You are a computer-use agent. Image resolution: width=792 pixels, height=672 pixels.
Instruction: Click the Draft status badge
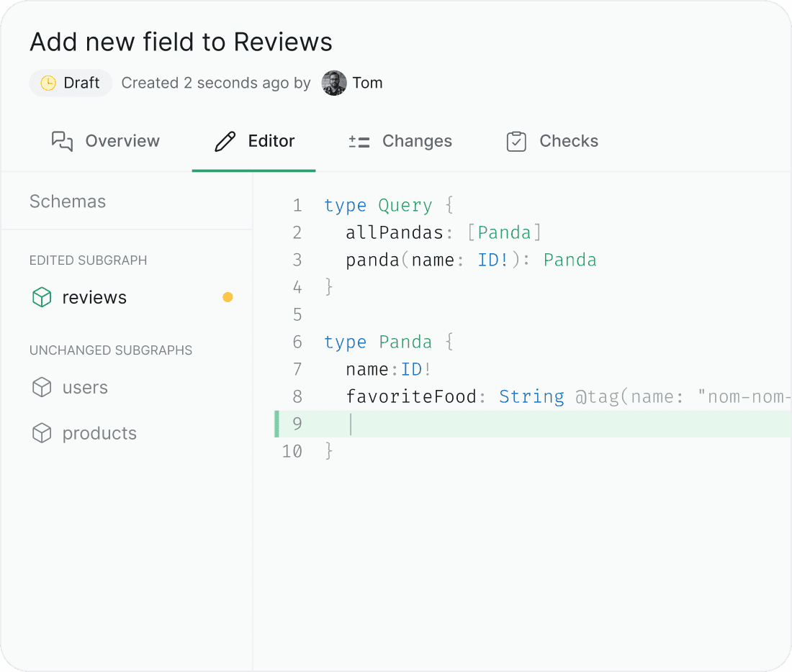(70, 83)
